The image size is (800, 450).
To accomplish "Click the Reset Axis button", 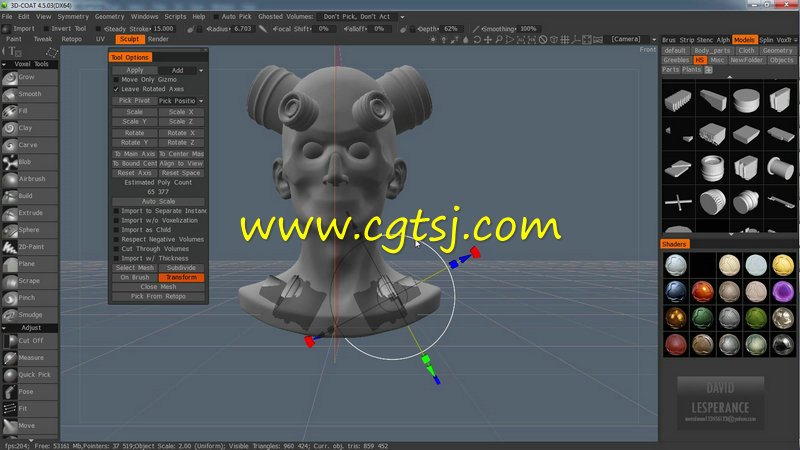I will coord(135,173).
